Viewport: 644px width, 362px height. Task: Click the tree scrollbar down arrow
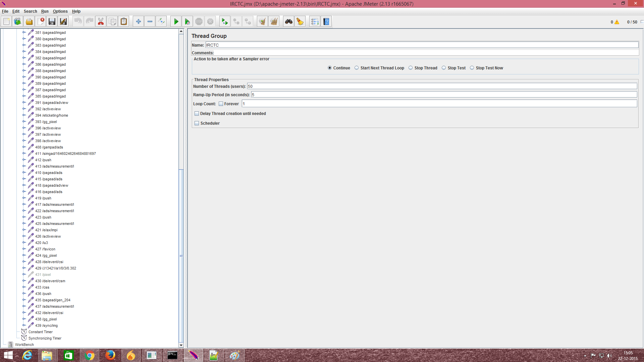181,345
